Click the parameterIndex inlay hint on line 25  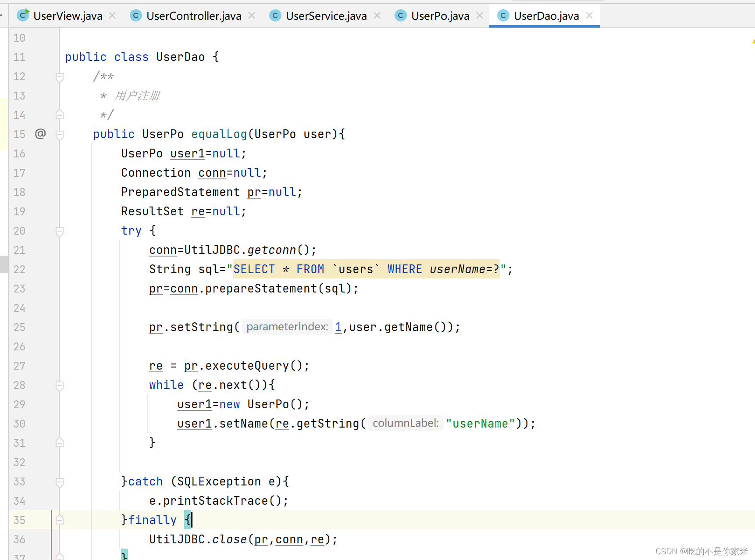[287, 327]
